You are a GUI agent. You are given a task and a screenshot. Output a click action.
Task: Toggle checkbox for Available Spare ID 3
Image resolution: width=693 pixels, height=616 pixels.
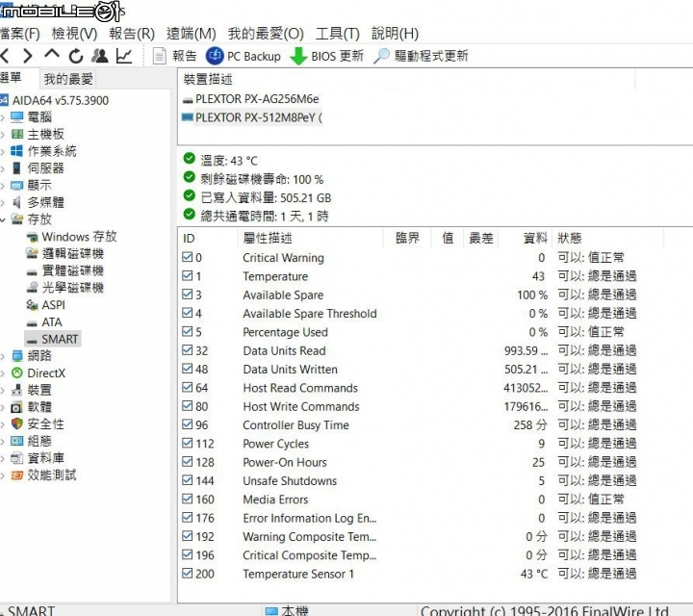[188, 294]
